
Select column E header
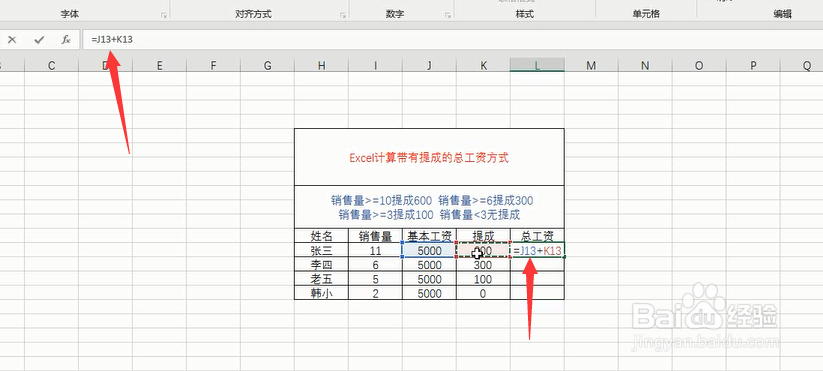159,65
